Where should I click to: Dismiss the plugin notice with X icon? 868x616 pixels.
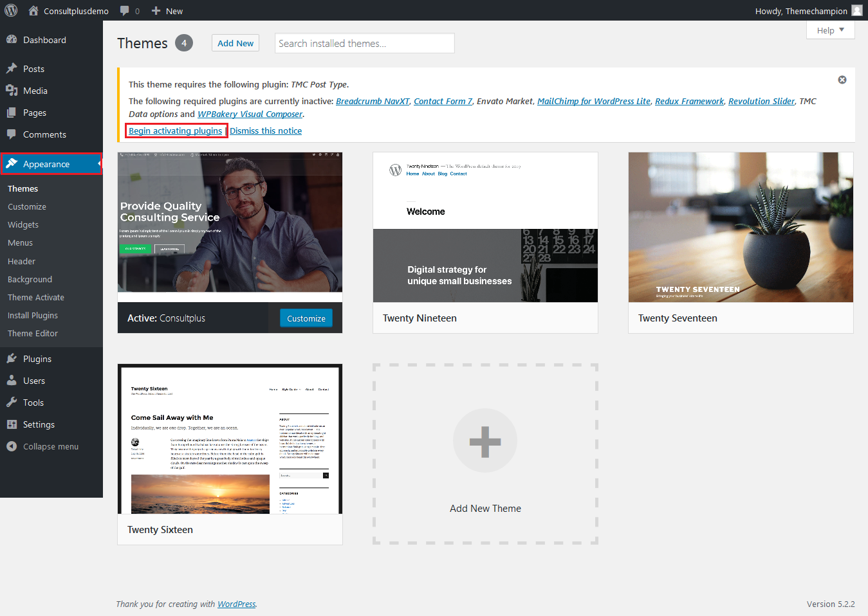point(842,80)
